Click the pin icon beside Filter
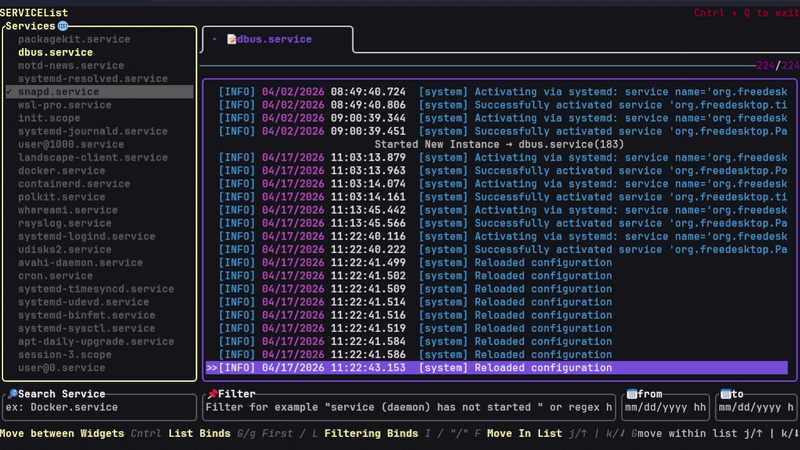800x450 pixels. (x=212, y=394)
